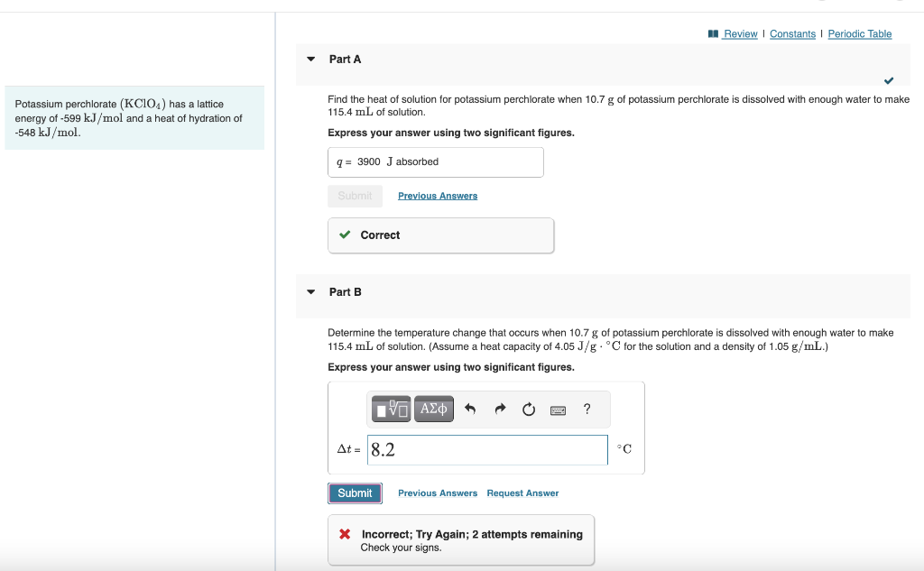Click the undo arrow in the equation toolbar
924x571 pixels.
(470, 409)
